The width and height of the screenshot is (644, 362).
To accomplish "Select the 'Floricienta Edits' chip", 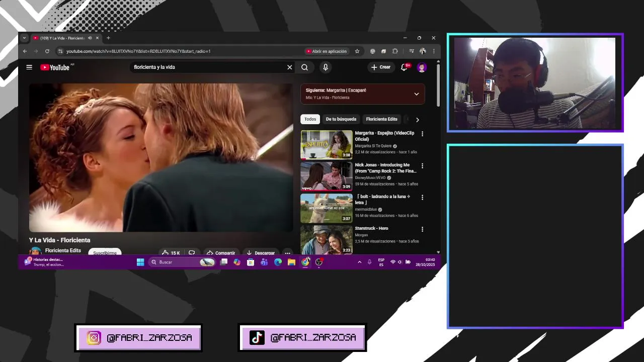I will point(382,119).
